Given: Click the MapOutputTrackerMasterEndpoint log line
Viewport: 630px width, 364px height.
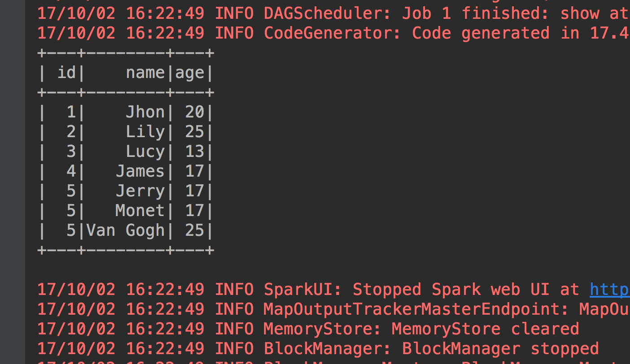Looking at the screenshot, I should [x=333, y=309].
